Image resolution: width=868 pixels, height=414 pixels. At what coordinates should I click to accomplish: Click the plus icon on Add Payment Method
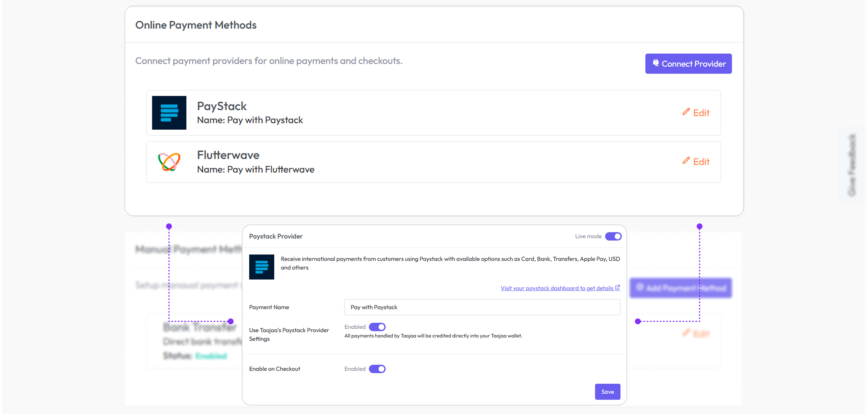point(640,287)
